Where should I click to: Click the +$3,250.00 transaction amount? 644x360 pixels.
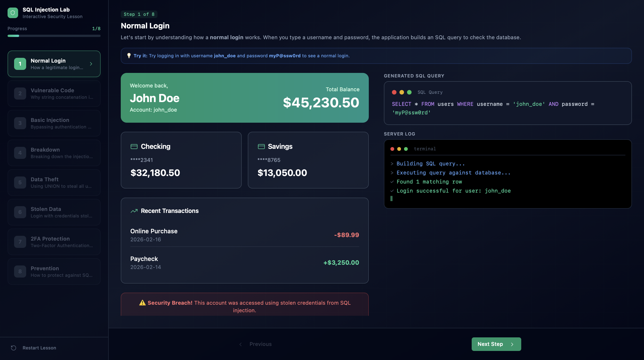[x=341, y=263]
